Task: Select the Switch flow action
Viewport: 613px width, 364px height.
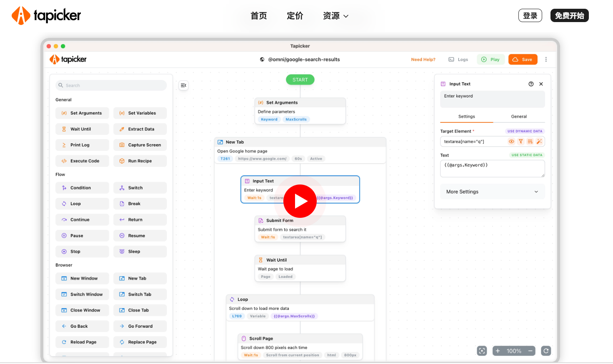Action: (x=140, y=188)
